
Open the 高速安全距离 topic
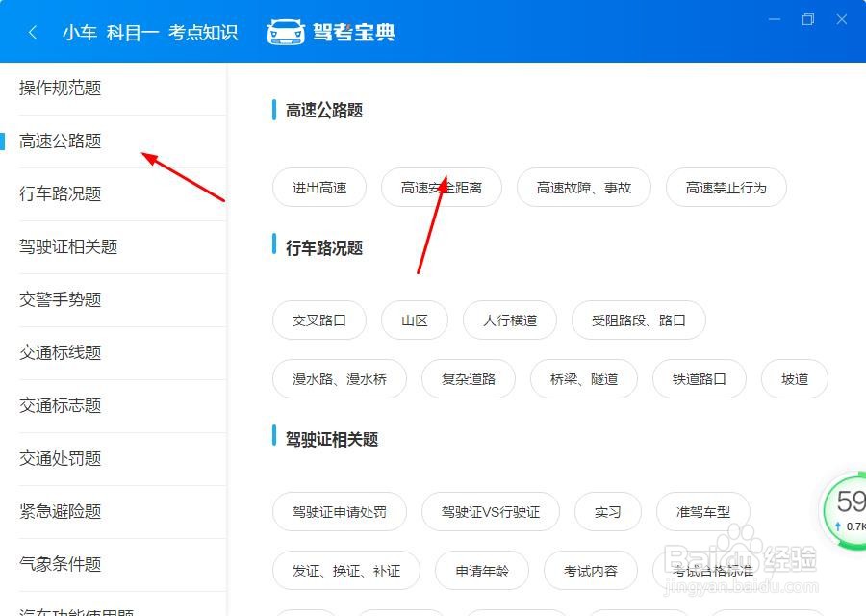tap(442, 188)
